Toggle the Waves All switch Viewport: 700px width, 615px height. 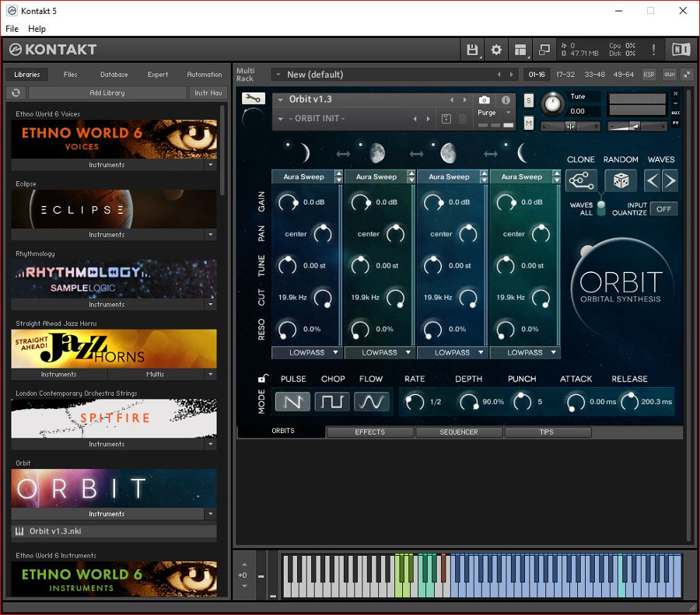[601, 208]
